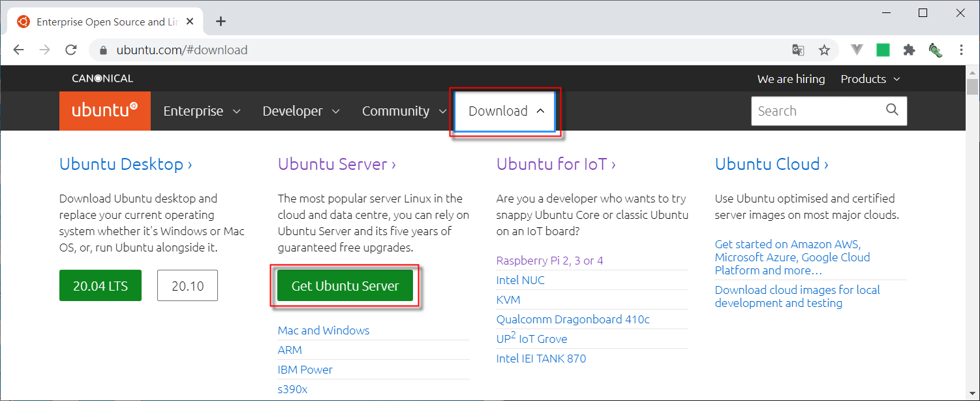Image resolution: width=980 pixels, height=401 pixels.
Task: Open the Extensions puzzle-piece menu
Action: pyautogui.click(x=909, y=49)
